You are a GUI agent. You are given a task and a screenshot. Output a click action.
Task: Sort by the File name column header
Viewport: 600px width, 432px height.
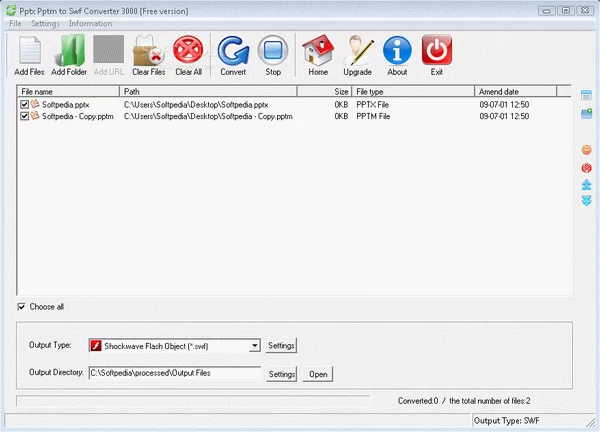pyautogui.click(x=68, y=91)
